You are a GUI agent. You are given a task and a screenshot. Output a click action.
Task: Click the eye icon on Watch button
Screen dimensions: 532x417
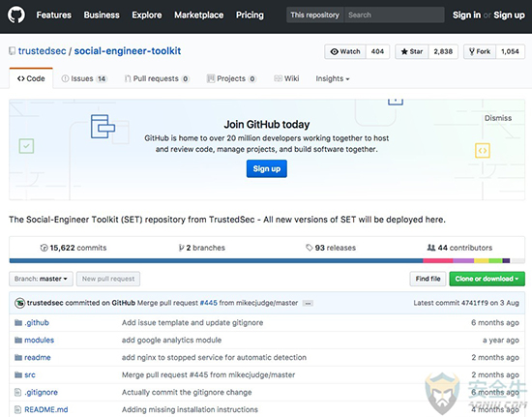tap(335, 51)
